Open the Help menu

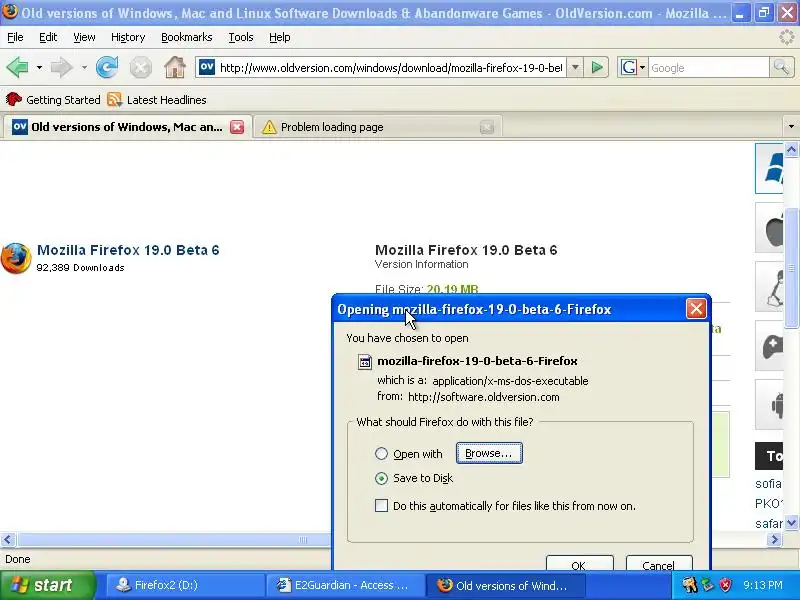pos(280,37)
